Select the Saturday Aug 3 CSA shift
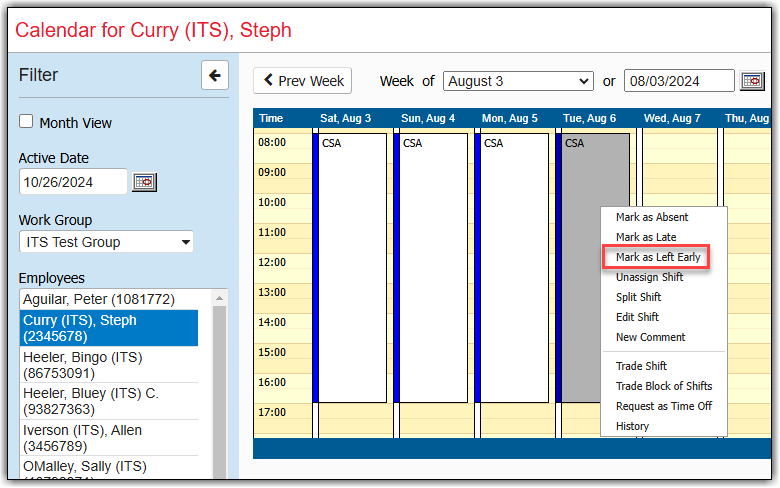 pyautogui.click(x=352, y=267)
